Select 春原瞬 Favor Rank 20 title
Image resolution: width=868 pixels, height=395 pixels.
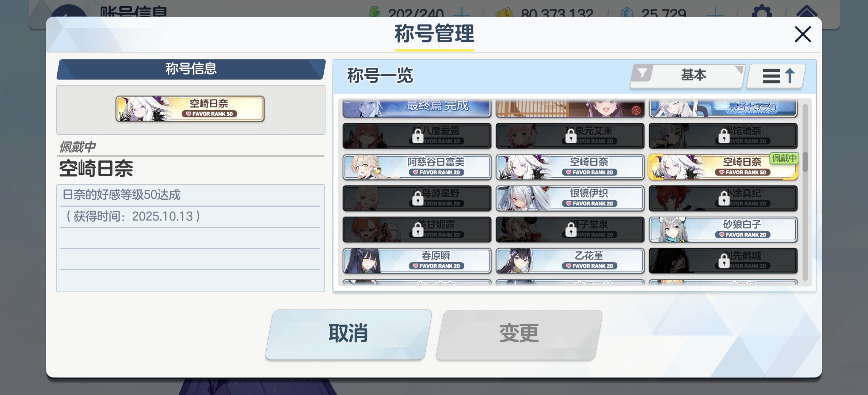click(x=417, y=261)
